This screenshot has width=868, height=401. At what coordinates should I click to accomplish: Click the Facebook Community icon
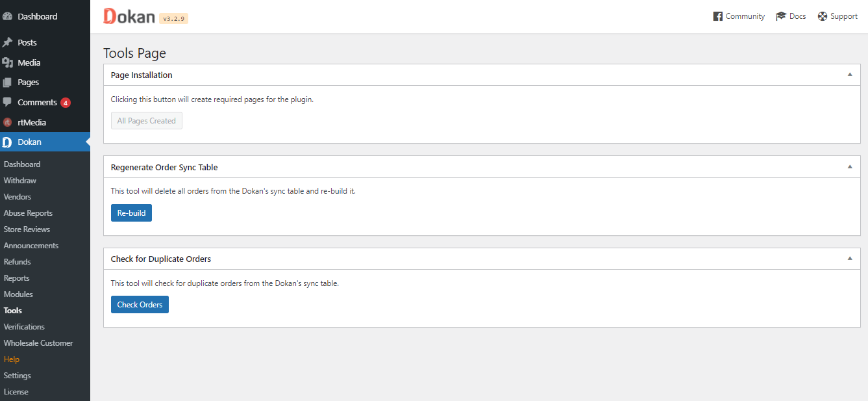coord(718,16)
